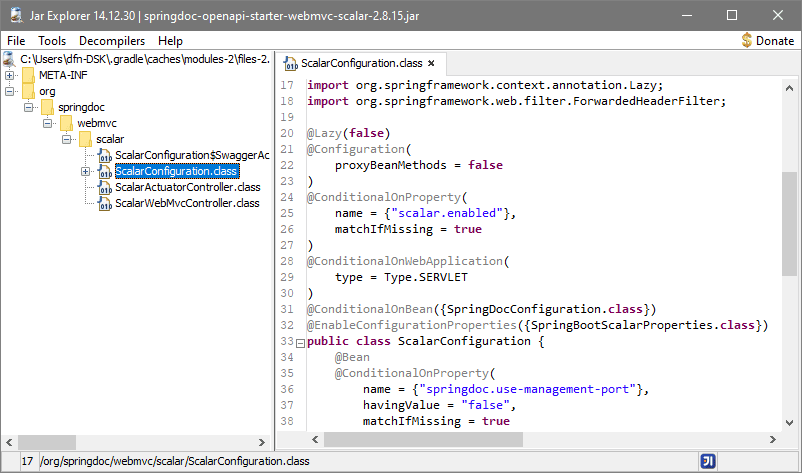The height and width of the screenshot is (473, 802).
Task: Collapse the springdoc folder node
Action: [x=29, y=107]
